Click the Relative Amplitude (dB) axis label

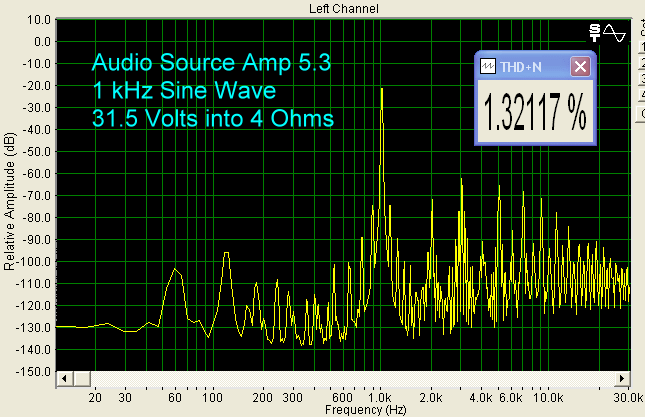pos(9,202)
